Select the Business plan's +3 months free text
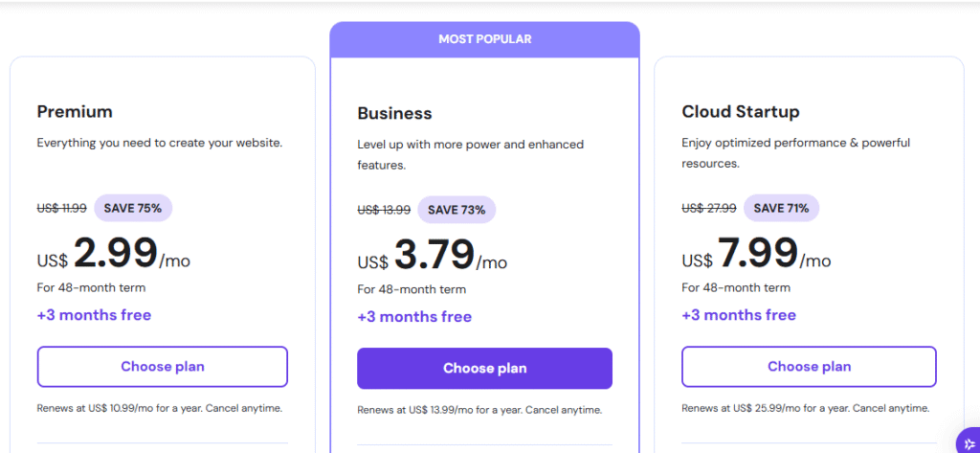The width and height of the screenshot is (980, 453). [x=414, y=317]
